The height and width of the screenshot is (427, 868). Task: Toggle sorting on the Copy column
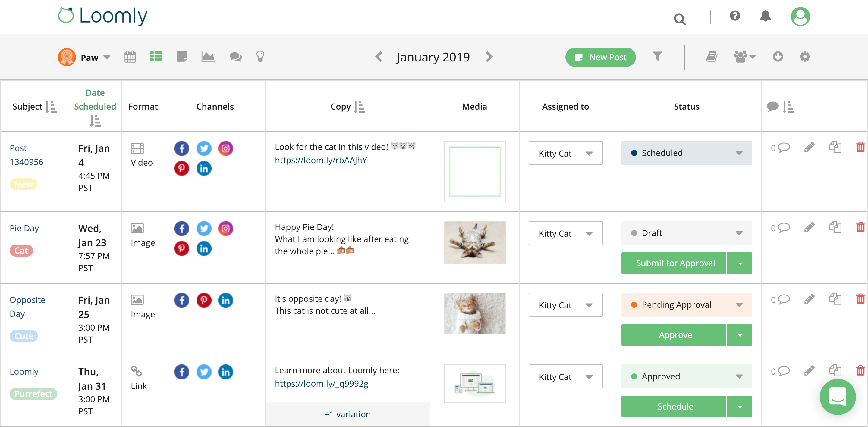(360, 107)
